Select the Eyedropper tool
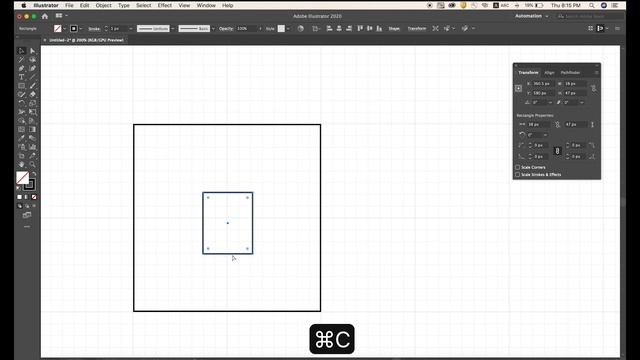The image size is (640, 360). click(x=22, y=138)
